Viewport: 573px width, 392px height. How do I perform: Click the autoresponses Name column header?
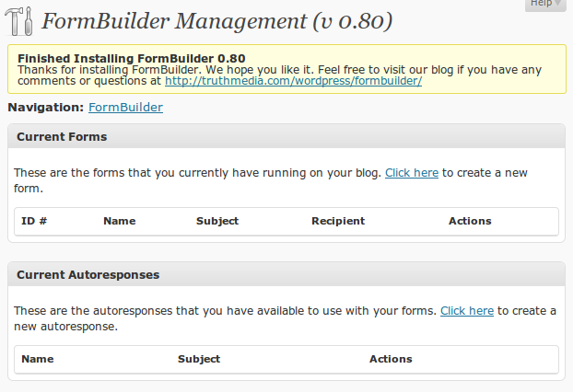point(38,359)
